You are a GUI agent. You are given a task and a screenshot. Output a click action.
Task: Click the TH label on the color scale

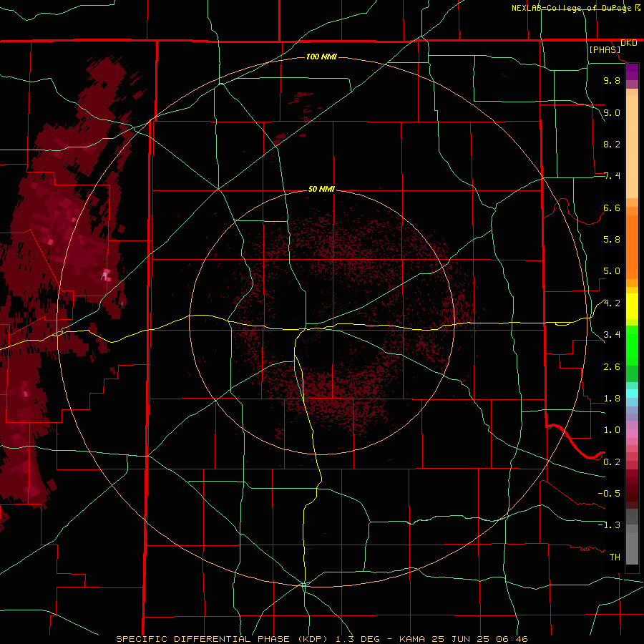coord(615,557)
